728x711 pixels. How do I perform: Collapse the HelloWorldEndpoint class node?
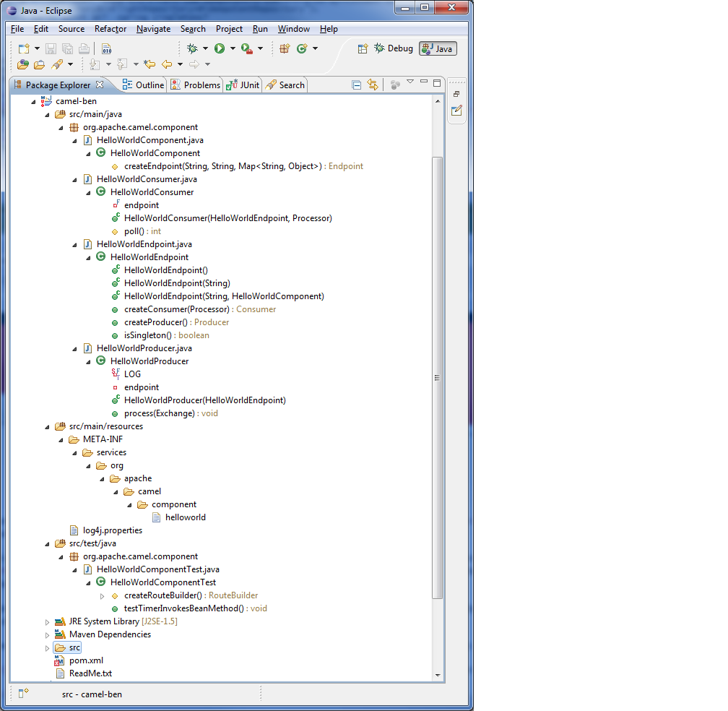(x=88, y=257)
